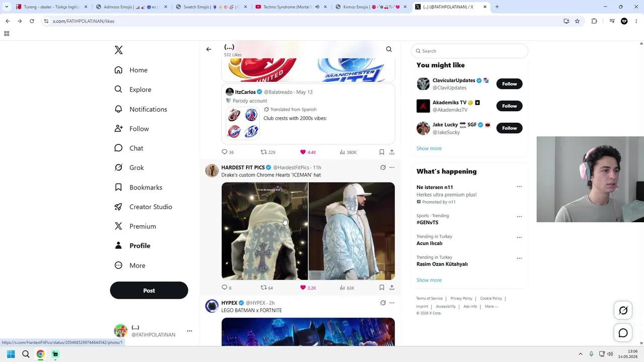Viewport: 644px width, 362px height.
Task: Open the right photo of blue puffer jacket
Action: (x=352, y=231)
